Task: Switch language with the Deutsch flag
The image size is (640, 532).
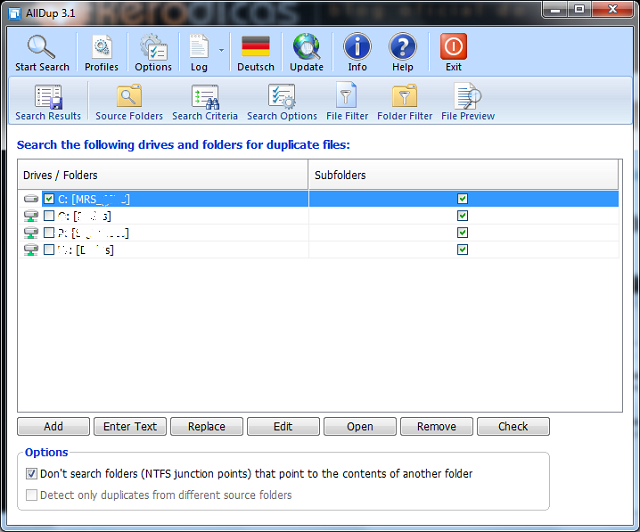Action: coord(256,46)
